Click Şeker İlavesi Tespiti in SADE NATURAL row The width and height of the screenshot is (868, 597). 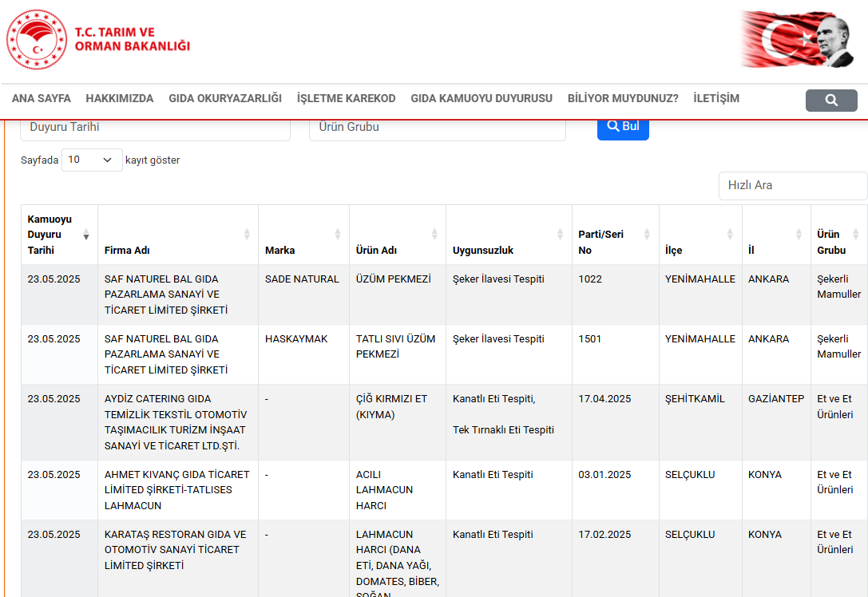point(498,279)
